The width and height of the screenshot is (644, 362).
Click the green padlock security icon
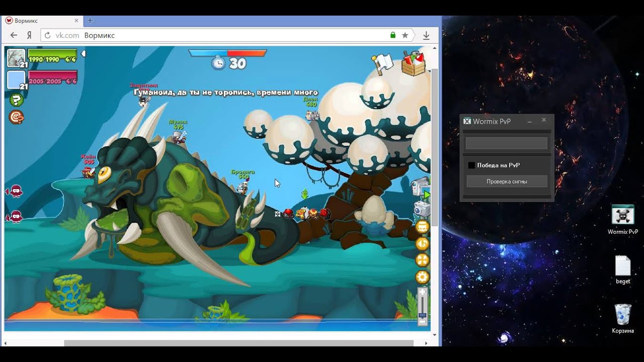click(x=393, y=35)
